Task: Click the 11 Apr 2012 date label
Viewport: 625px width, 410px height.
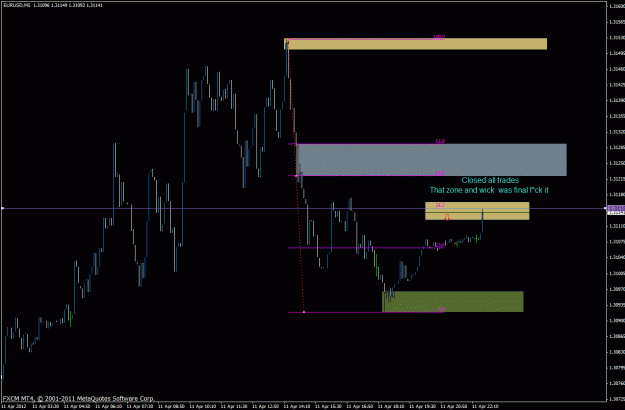Action: [x=14, y=406]
